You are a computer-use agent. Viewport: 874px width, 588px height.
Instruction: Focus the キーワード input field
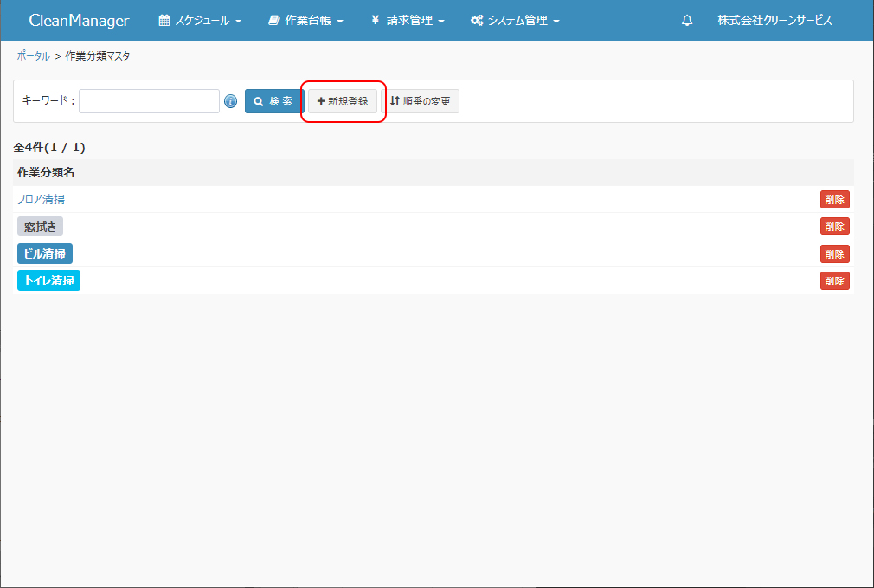click(x=149, y=101)
